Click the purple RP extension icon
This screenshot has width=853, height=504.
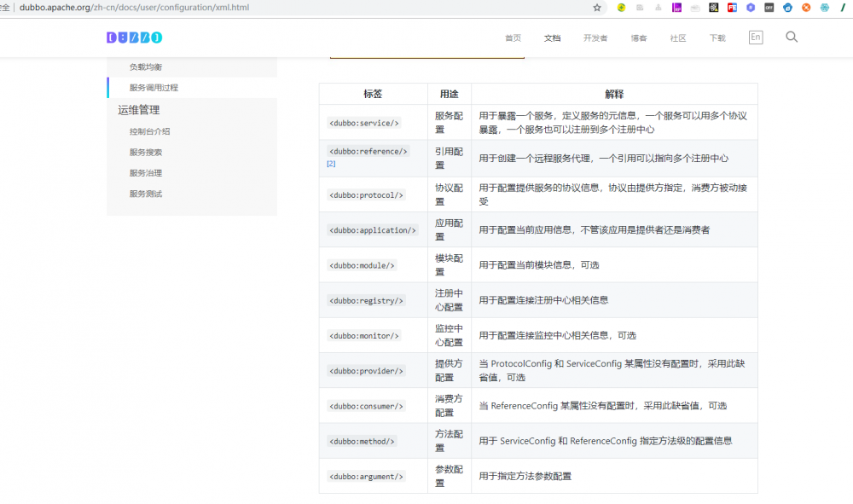[676, 8]
